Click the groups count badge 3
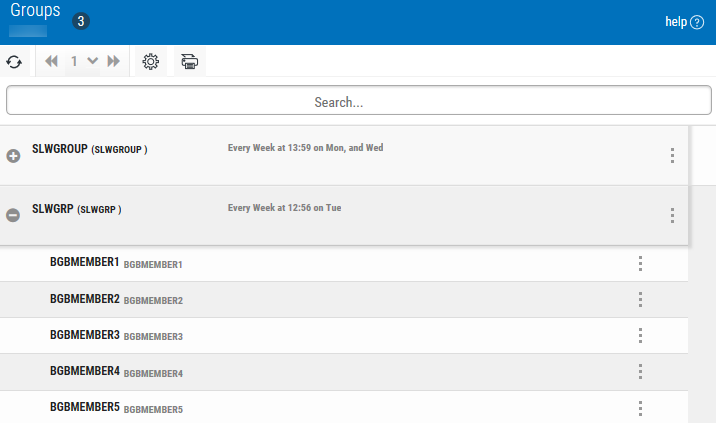The height and width of the screenshot is (423, 716). [81, 21]
